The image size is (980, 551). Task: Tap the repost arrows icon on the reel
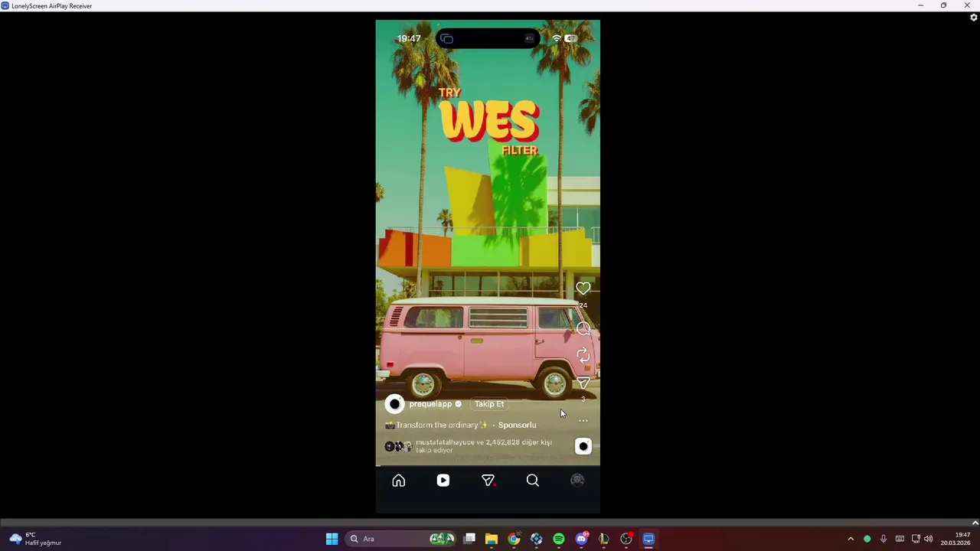[583, 356]
